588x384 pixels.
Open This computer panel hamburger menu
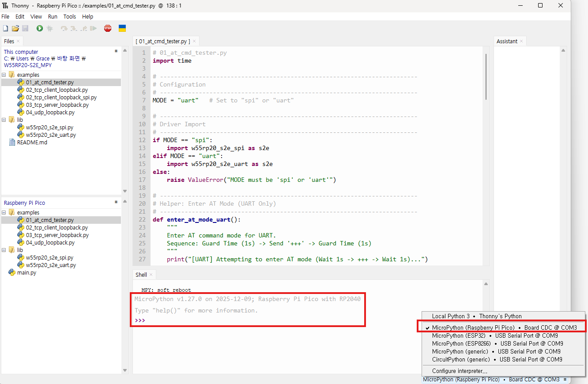point(116,51)
